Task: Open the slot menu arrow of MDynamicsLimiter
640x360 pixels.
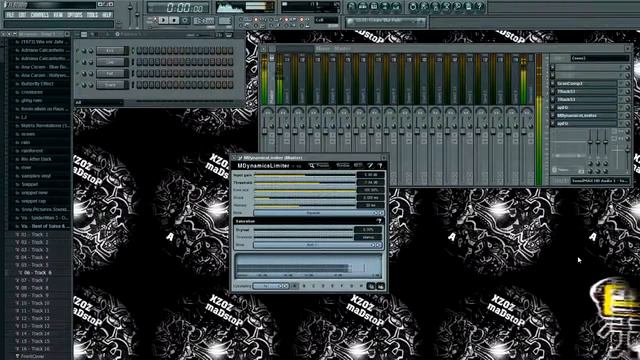Action: 553,116
